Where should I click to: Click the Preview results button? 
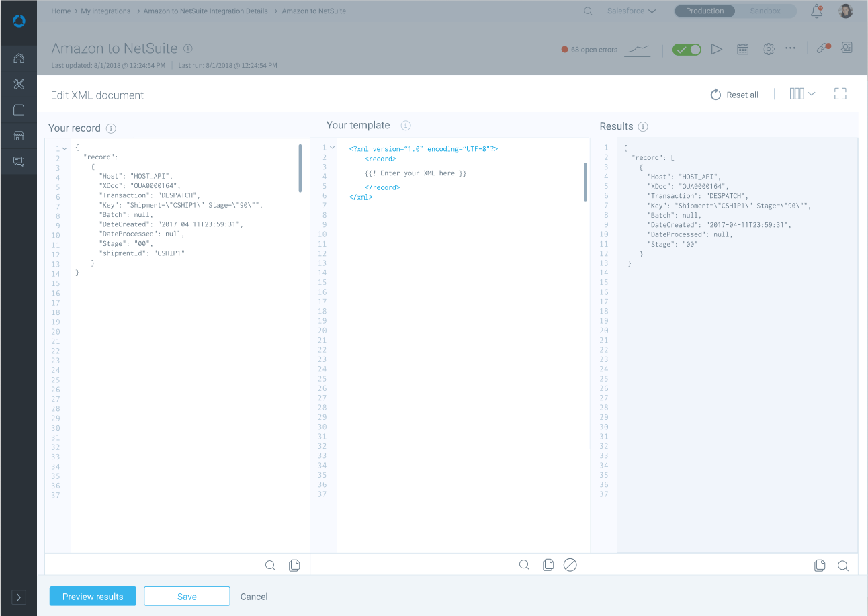[x=93, y=597]
